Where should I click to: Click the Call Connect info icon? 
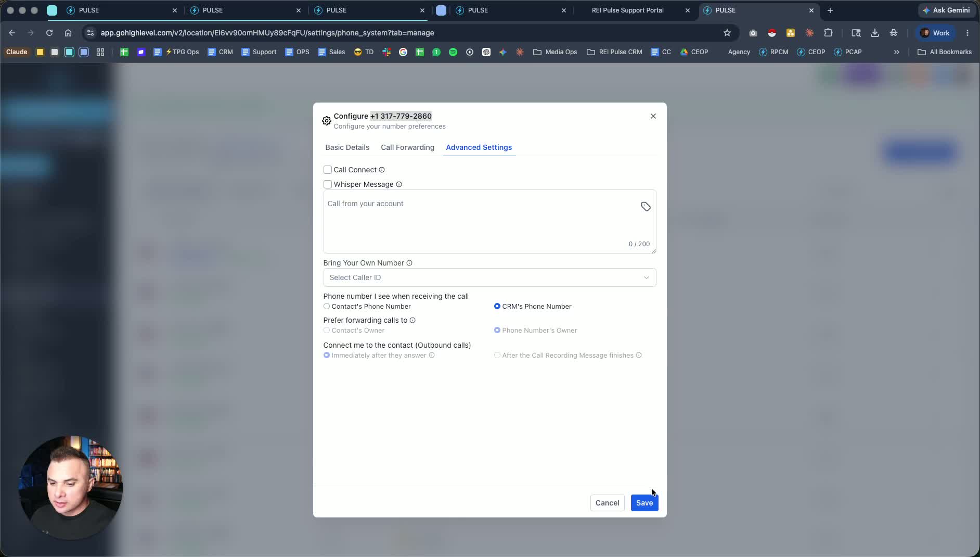(x=382, y=170)
